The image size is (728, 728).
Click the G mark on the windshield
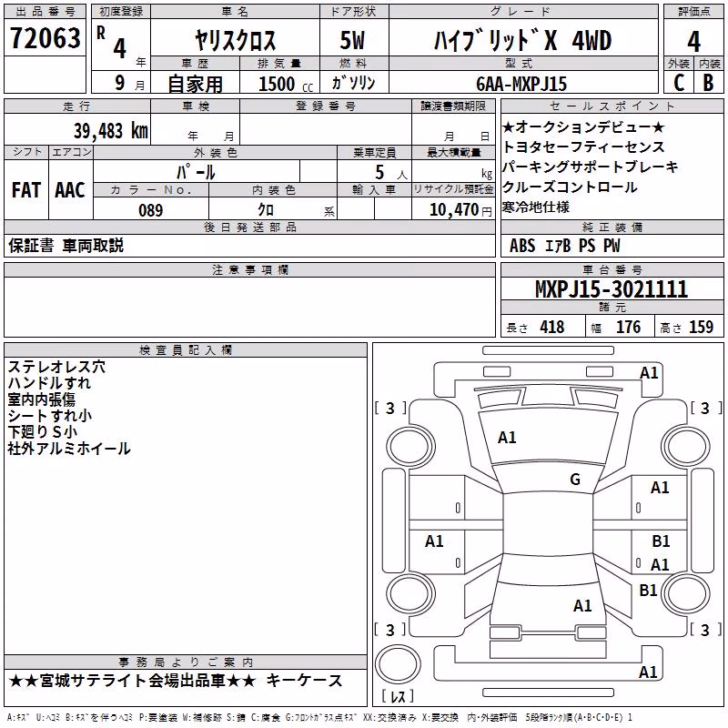tap(575, 479)
